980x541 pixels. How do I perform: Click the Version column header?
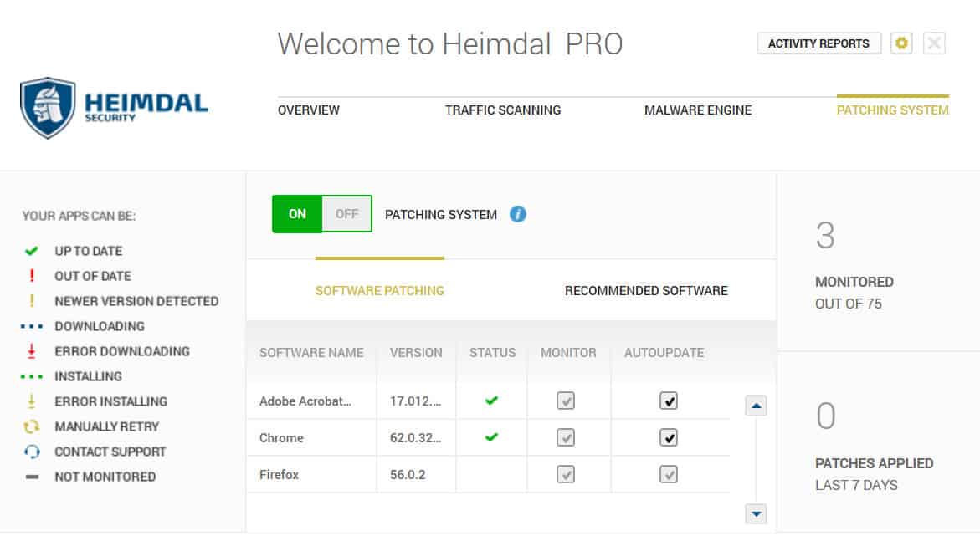tap(416, 352)
